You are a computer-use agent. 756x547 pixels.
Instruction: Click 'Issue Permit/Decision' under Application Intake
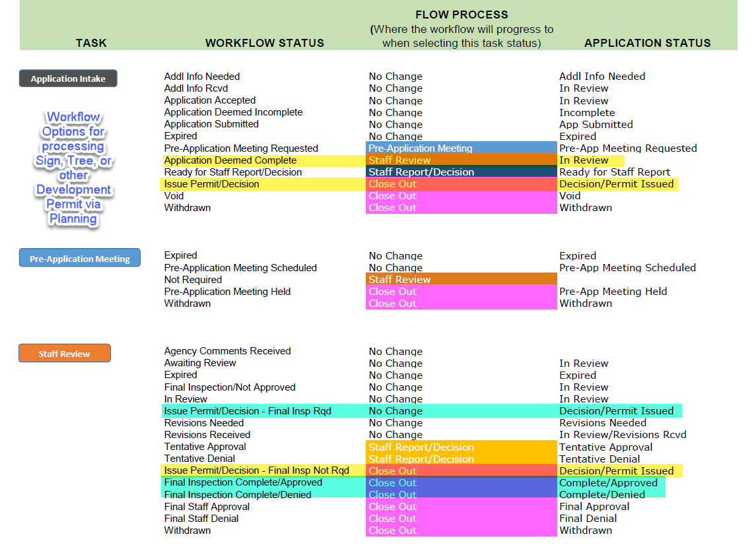click(212, 184)
